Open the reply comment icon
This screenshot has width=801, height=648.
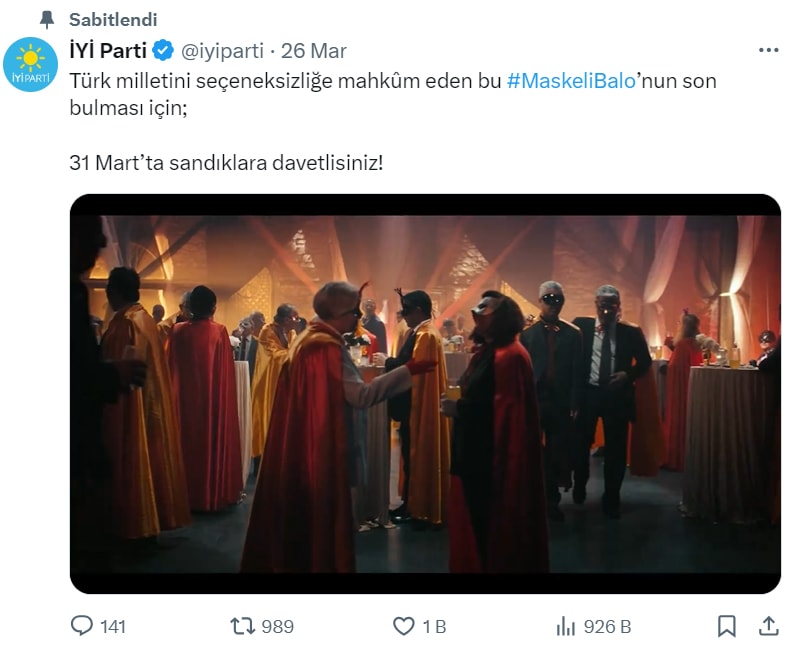(x=82, y=626)
